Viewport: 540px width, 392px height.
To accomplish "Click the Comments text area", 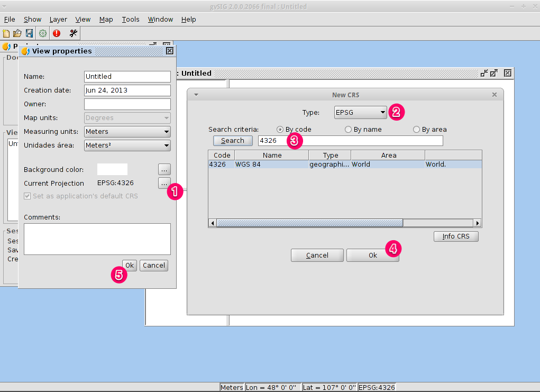I will click(x=97, y=239).
